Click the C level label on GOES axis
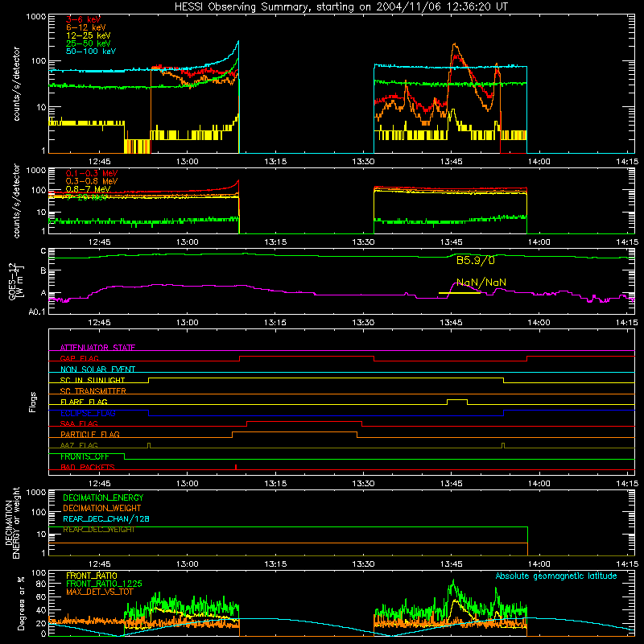The width and height of the screenshot is (644, 644). point(43,251)
